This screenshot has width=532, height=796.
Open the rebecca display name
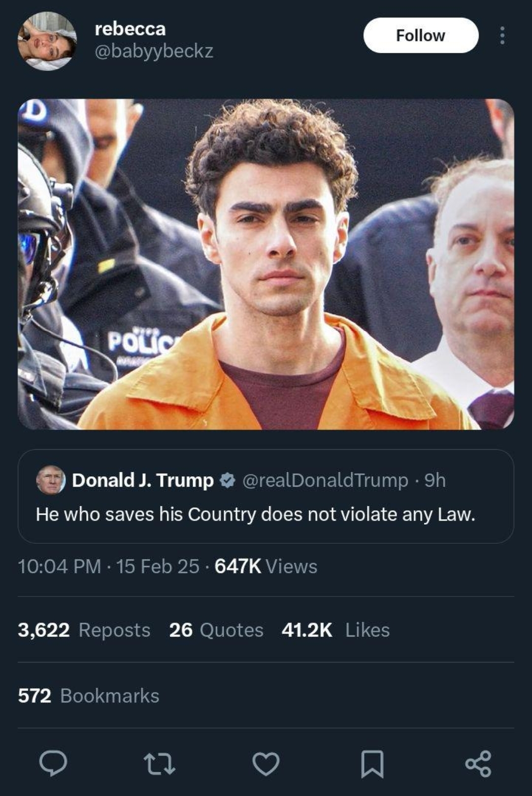click(x=130, y=29)
